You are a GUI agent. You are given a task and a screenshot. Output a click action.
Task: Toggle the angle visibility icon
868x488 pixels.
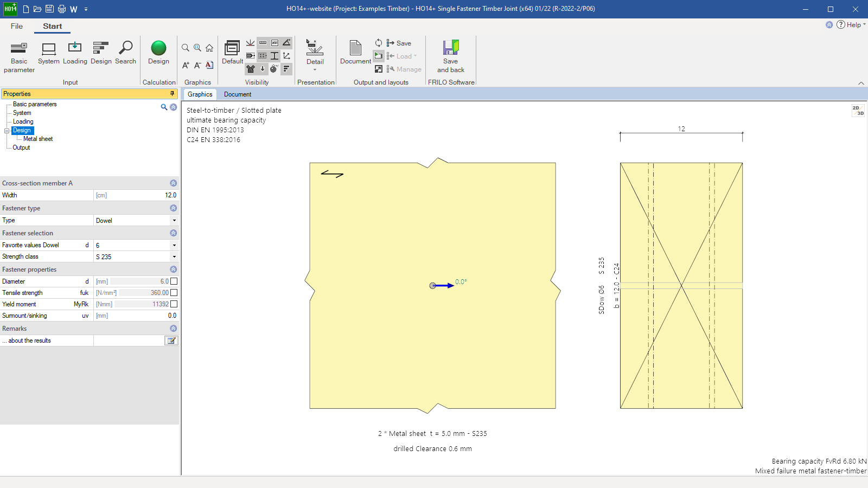(x=286, y=42)
